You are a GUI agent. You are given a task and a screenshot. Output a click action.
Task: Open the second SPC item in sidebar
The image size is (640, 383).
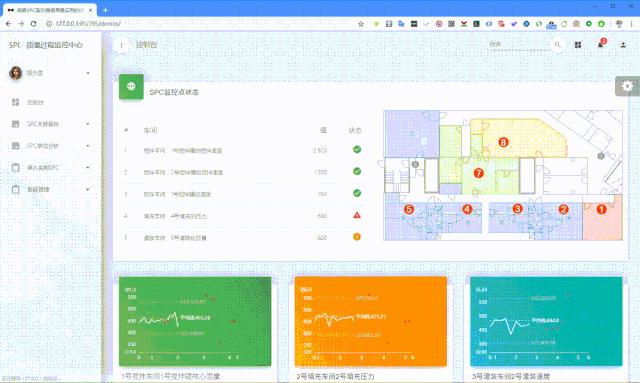[x=51, y=146]
